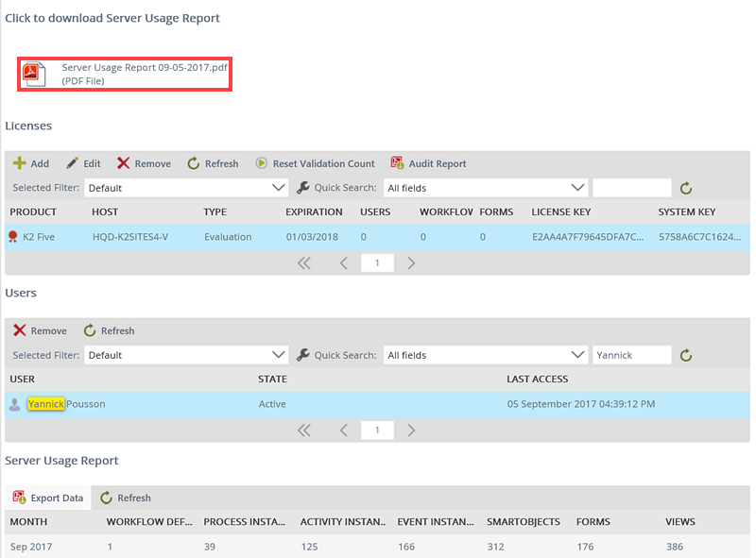Click license key E2AA4A7F79645DFA7C...

pyautogui.click(x=588, y=237)
